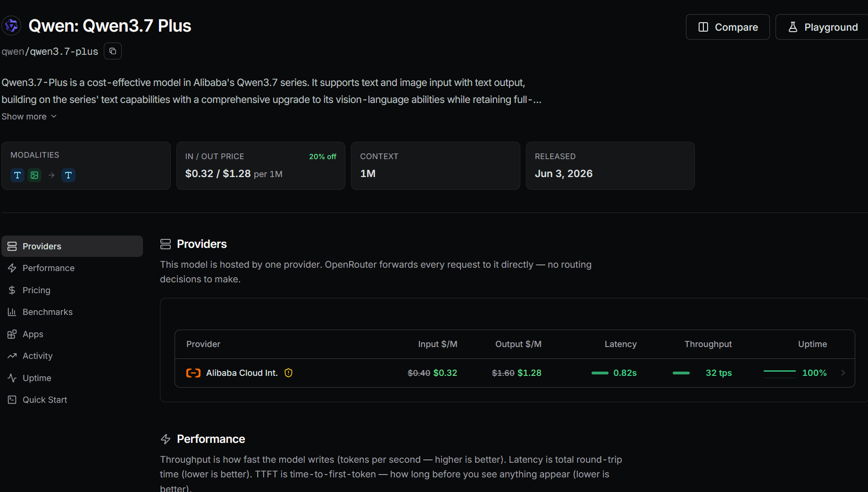868x492 pixels.
Task: Click the Alibaba Cloud provider logo
Action: [193, 373]
